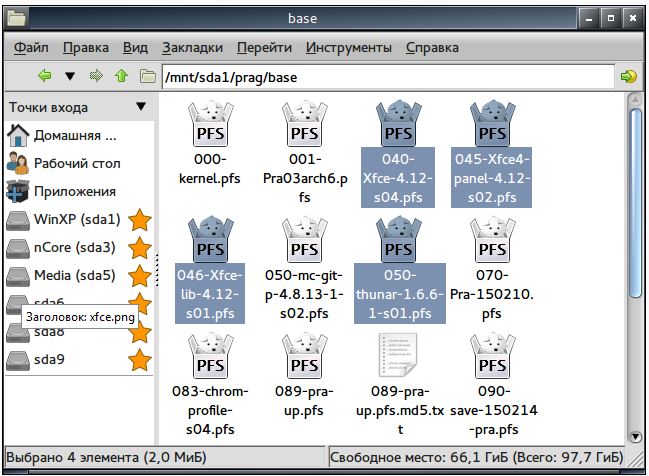Expand the Точки входа side panel dropdown

point(140,107)
